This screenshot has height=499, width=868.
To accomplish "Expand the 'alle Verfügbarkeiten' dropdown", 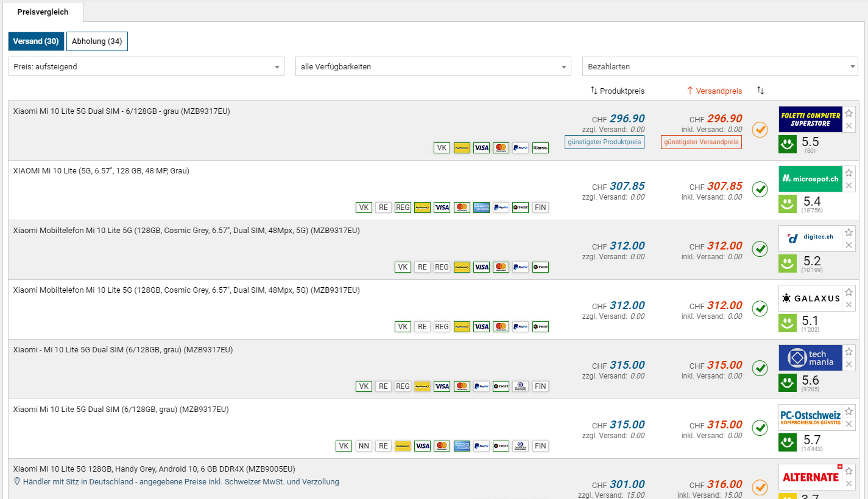I will click(x=433, y=66).
